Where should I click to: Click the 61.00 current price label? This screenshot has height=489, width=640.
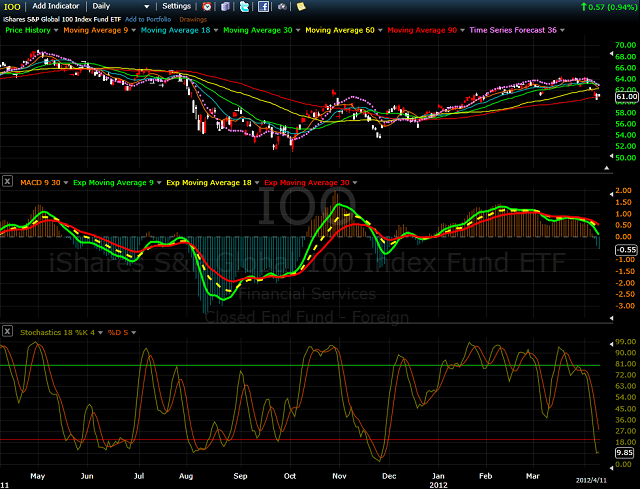pos(627,97)
